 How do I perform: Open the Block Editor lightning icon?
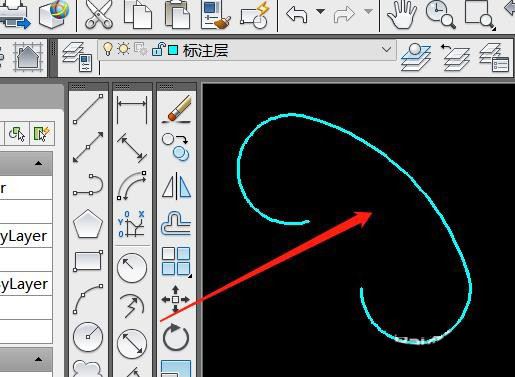coord(255,15)
